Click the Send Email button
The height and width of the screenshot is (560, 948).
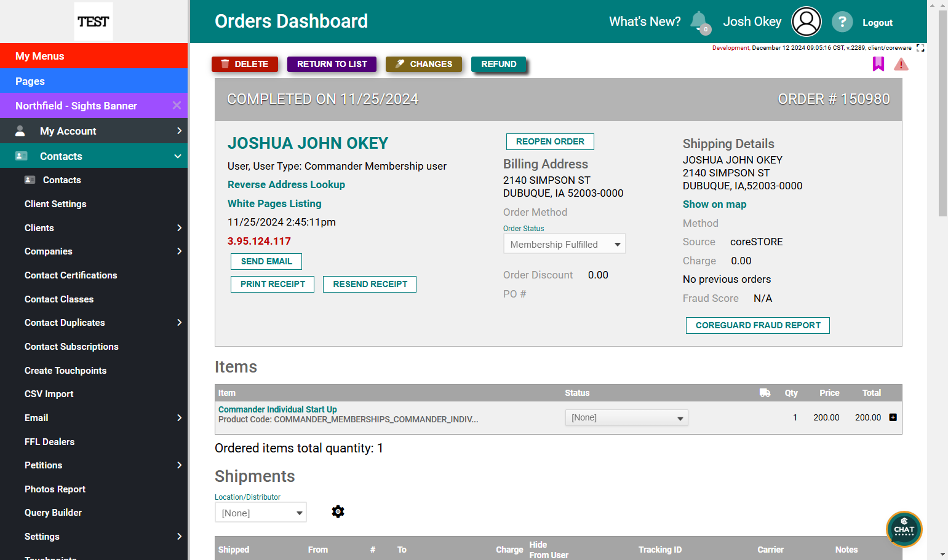click(266, 261)
